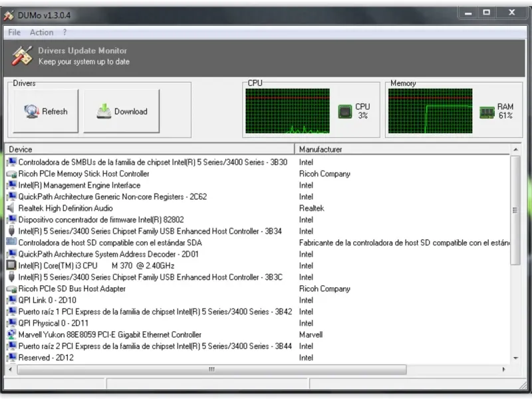Click the Refresh drivers button

[x=46, y=111]
